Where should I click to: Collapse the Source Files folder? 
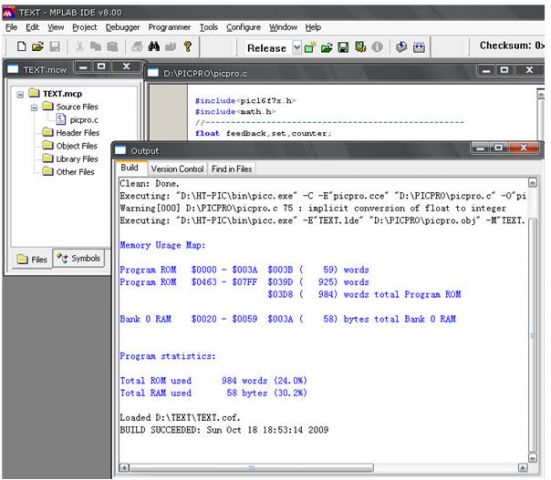[34, 107]
